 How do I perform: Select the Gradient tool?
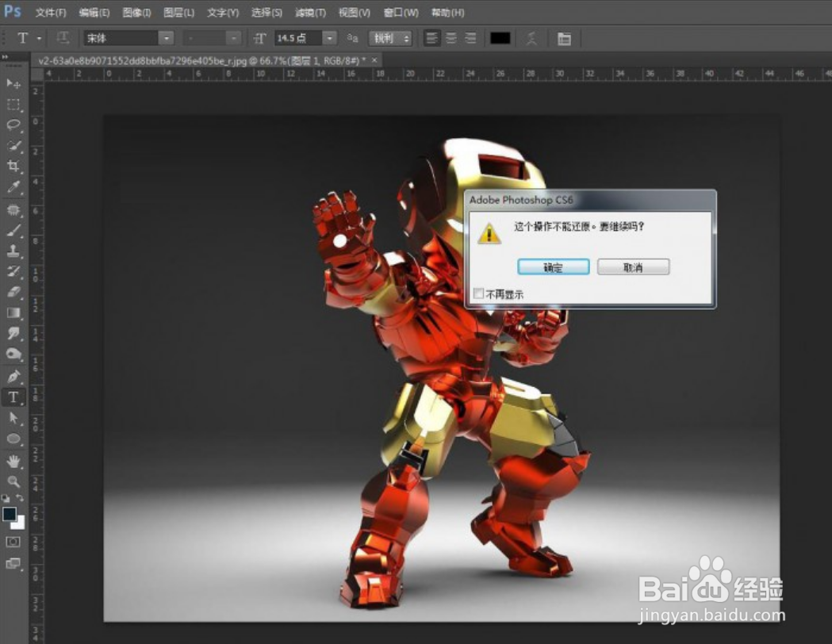click(13, 312)
